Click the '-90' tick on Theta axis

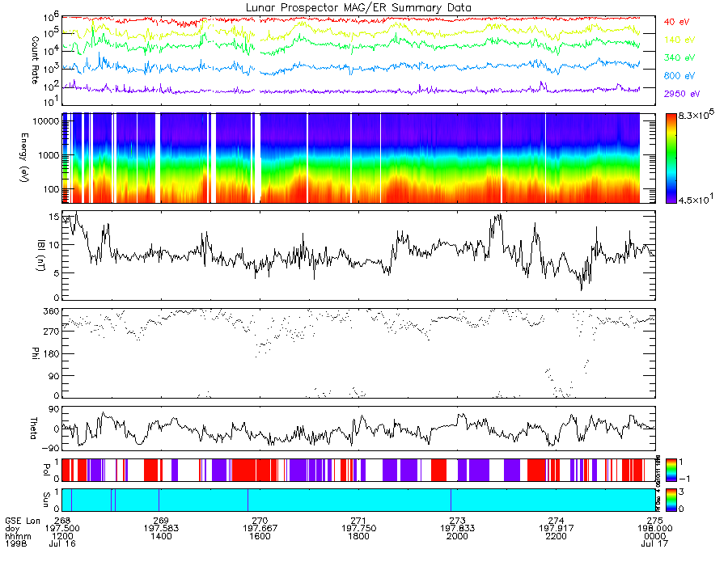pyautogui.click(x=49, y=448)
